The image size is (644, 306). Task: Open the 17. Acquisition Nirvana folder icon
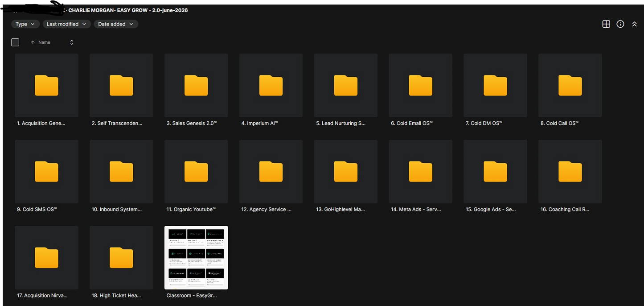(46, 257)
